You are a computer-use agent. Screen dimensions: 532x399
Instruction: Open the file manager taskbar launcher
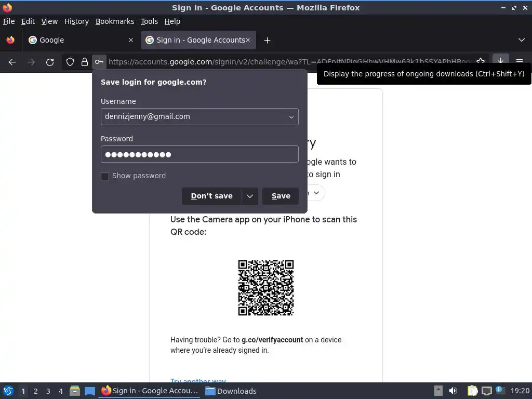click(75, 391)
